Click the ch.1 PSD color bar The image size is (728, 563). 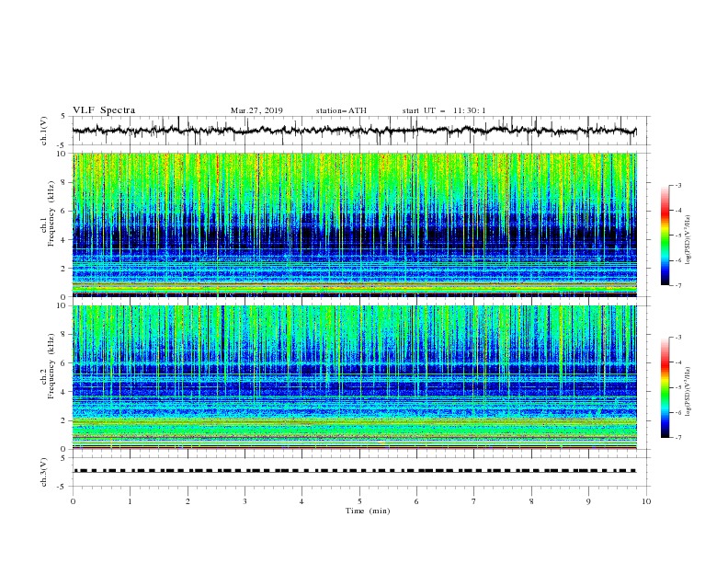[x=665, y=236]
